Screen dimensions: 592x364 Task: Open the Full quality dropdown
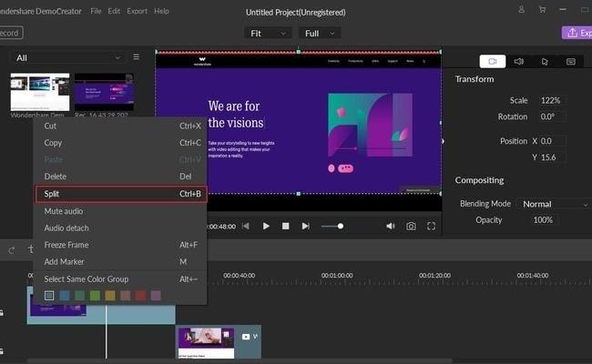coord(320,33)
